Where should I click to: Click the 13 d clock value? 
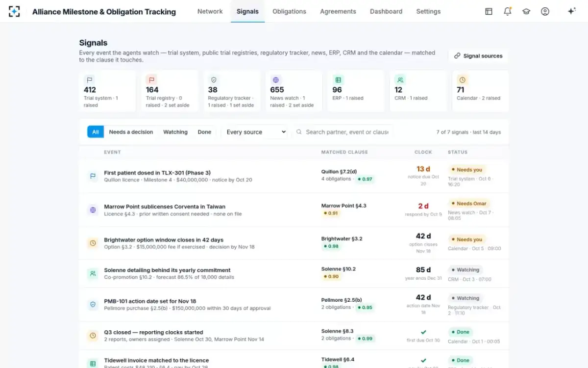pos(423,169)
